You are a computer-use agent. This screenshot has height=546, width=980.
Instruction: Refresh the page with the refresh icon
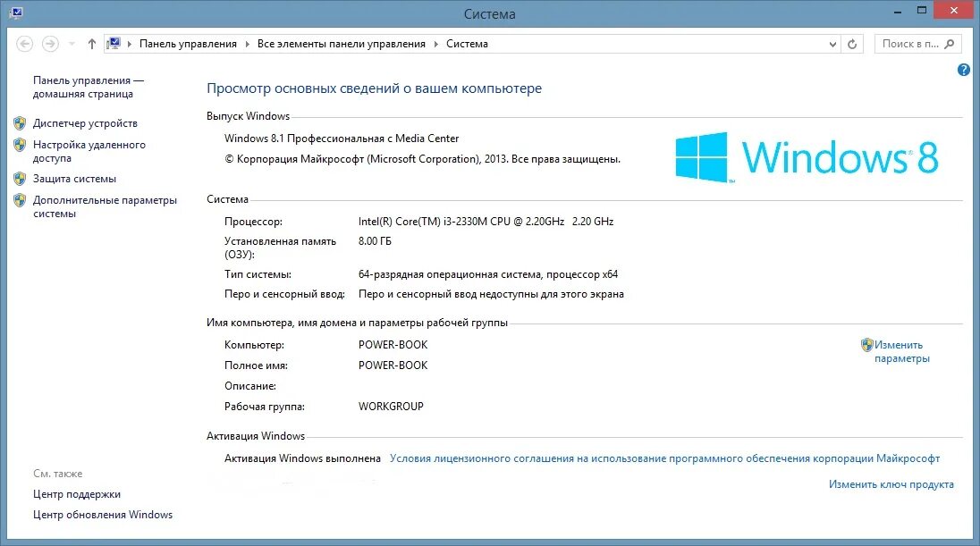[852, 44]
